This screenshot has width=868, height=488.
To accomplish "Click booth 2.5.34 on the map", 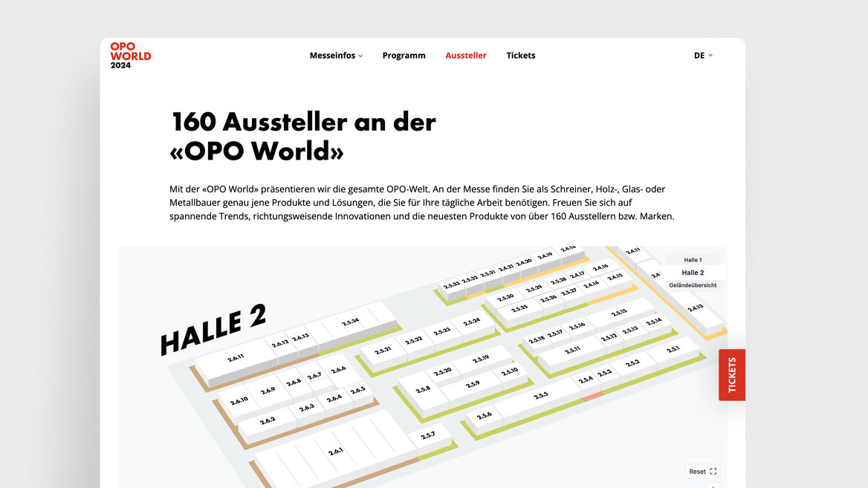I will tap(351, 322).
